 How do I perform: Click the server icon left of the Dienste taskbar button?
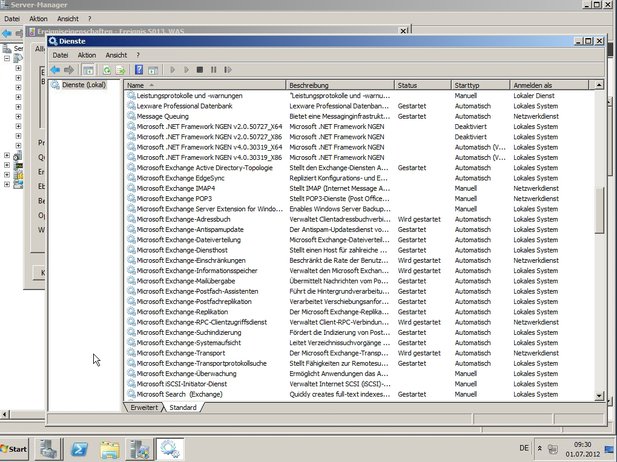tap(139, 449)
